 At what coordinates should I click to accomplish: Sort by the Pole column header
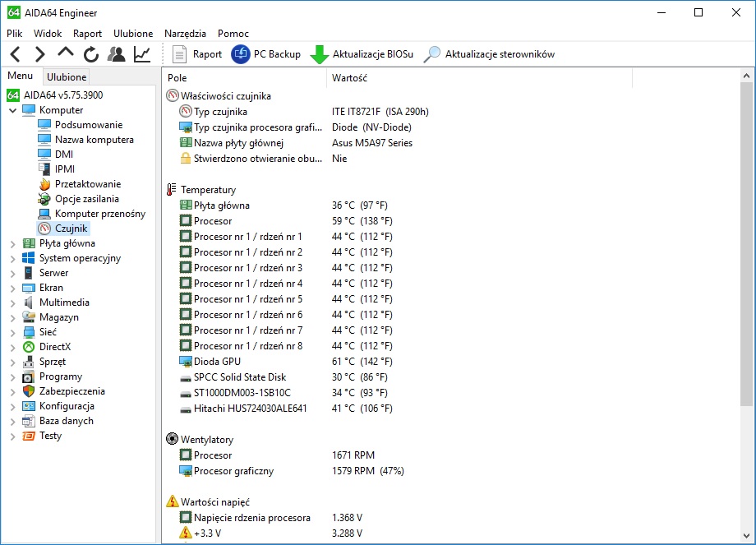tap(245, 77)
